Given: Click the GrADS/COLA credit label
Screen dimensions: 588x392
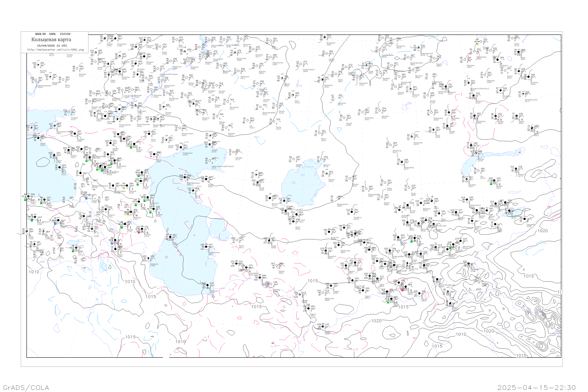Looking at the screenshot, I should (x=26, y=387).
